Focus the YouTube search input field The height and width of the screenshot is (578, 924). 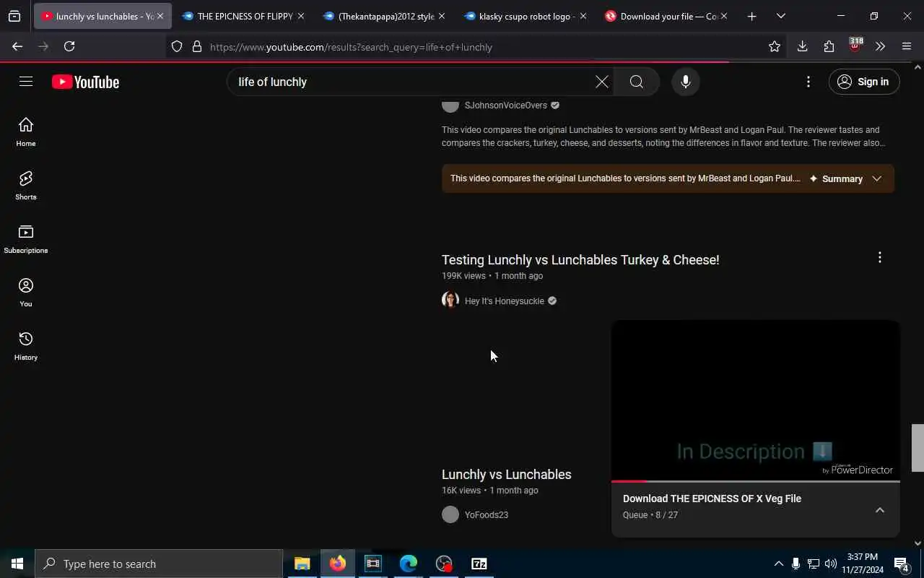[411, 82]
